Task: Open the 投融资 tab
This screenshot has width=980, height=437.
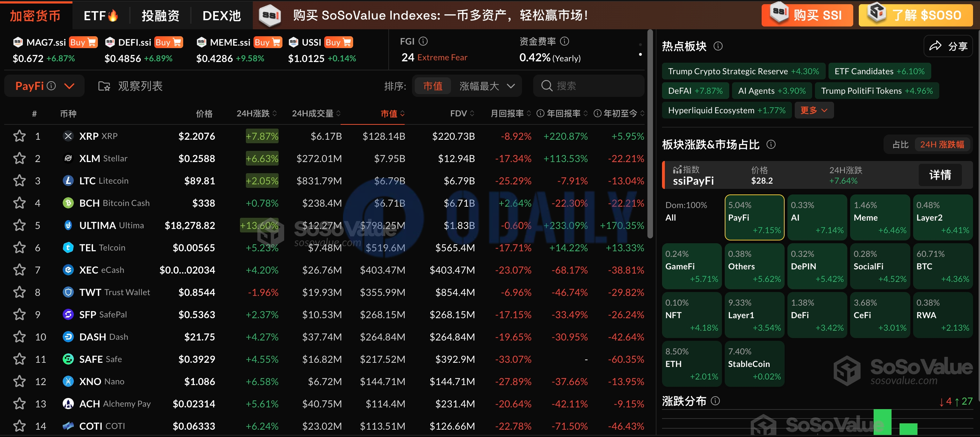Action: click(160, 16)
